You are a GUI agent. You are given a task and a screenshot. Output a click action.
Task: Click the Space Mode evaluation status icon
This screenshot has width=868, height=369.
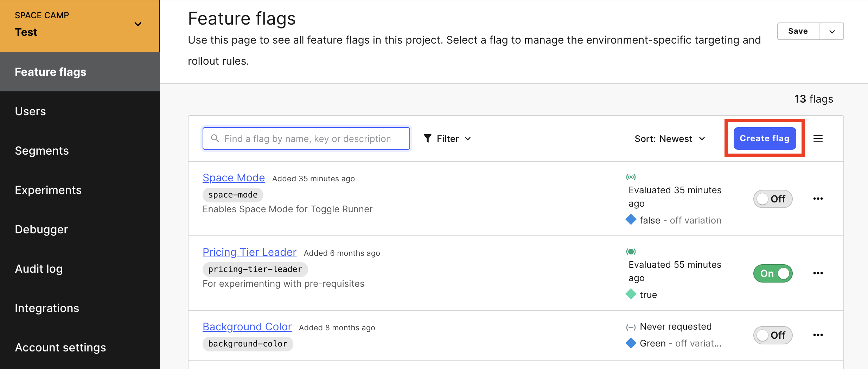pos(631,177)
